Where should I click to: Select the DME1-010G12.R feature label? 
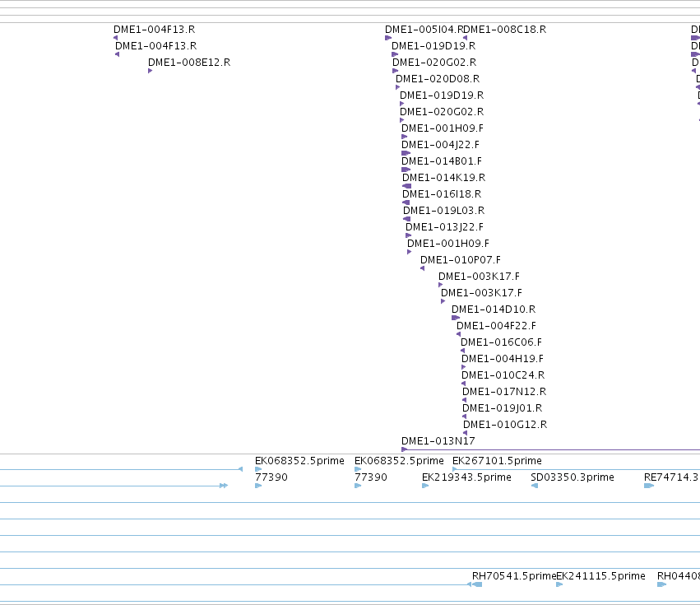[505, 425]
